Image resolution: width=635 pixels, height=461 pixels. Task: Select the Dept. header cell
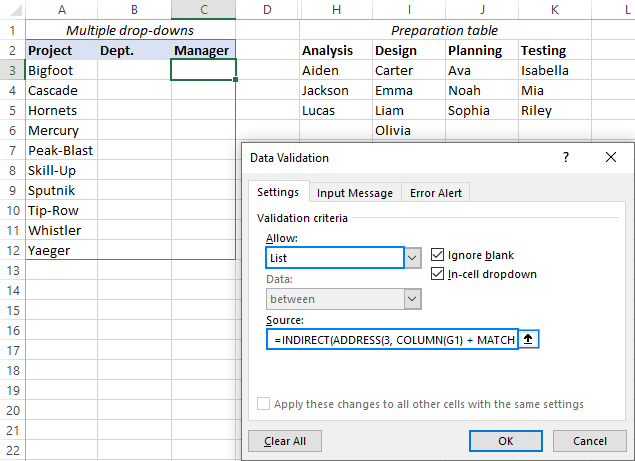click(134, 50)
